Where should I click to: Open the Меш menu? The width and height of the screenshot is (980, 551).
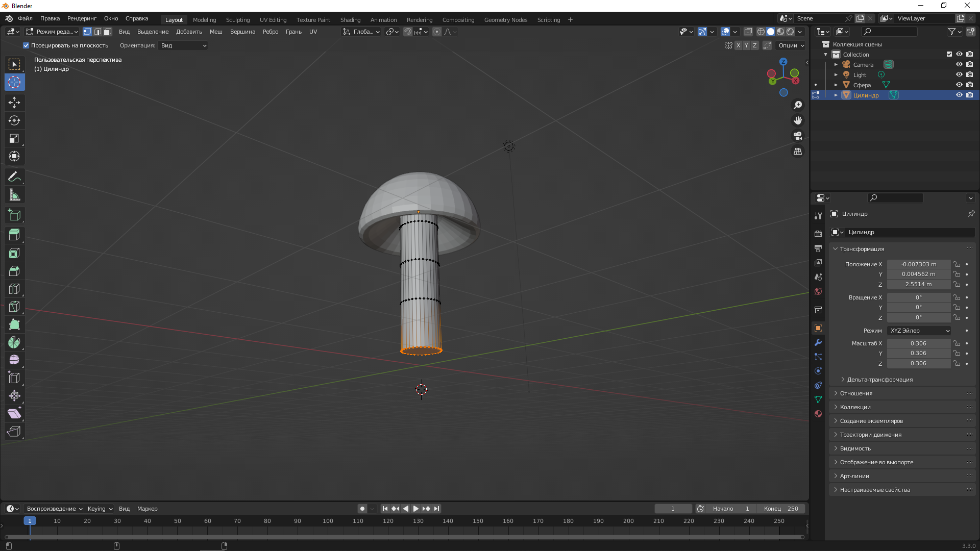[216, 32]
